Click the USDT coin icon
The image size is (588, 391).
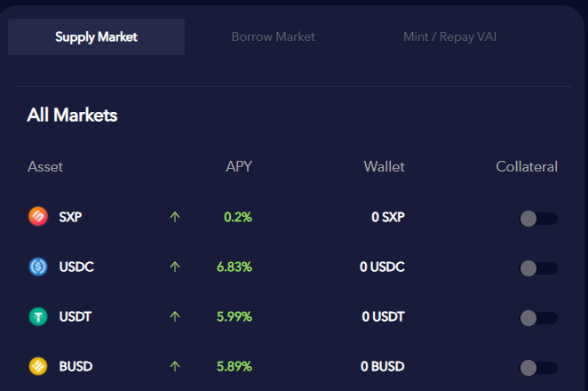[38, 316]
